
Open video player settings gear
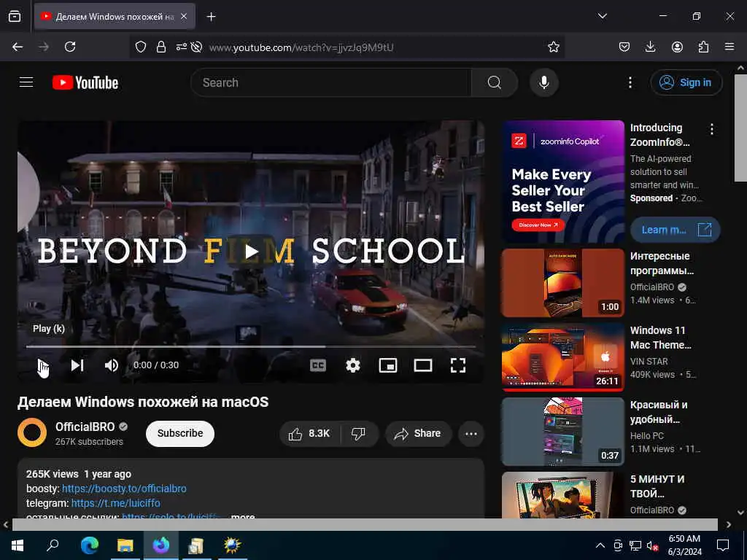[353, 365]
